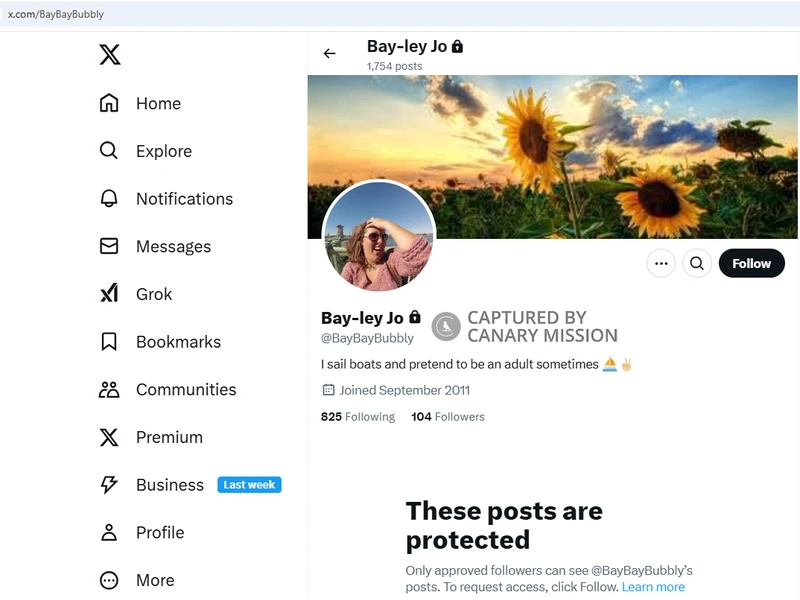Open the Home feed icon

(109, 103)
